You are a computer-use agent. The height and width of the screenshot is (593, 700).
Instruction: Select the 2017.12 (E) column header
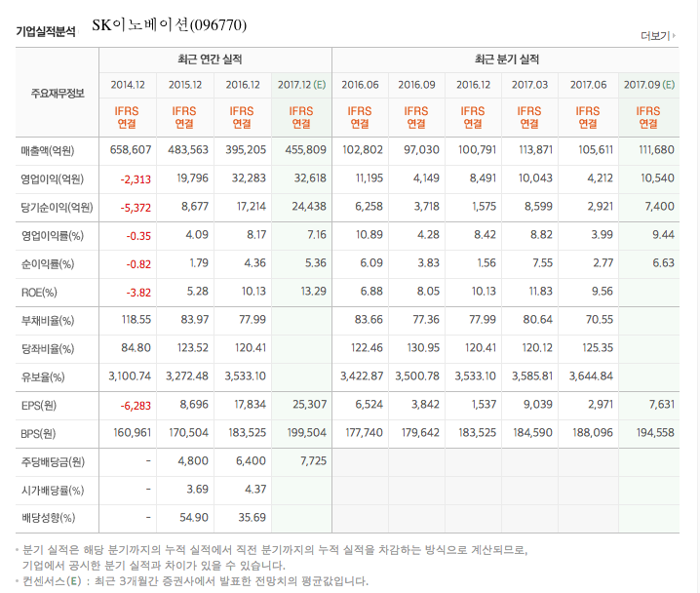(302, 85)
